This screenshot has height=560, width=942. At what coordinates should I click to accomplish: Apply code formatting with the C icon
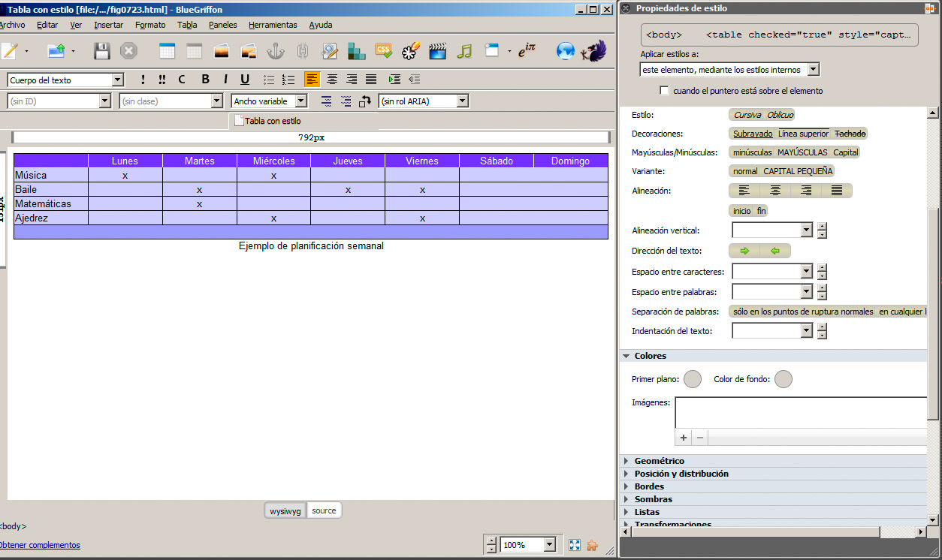click(x=182, y=80)
